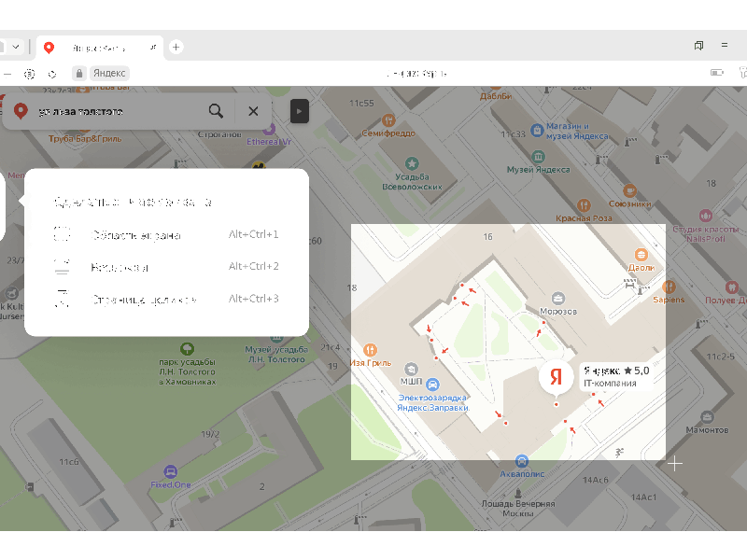This screenshot has width=747, height=560.
Task: Click the 'Труба Бар&Гриль' map label
Action: (x=85, y=138)
